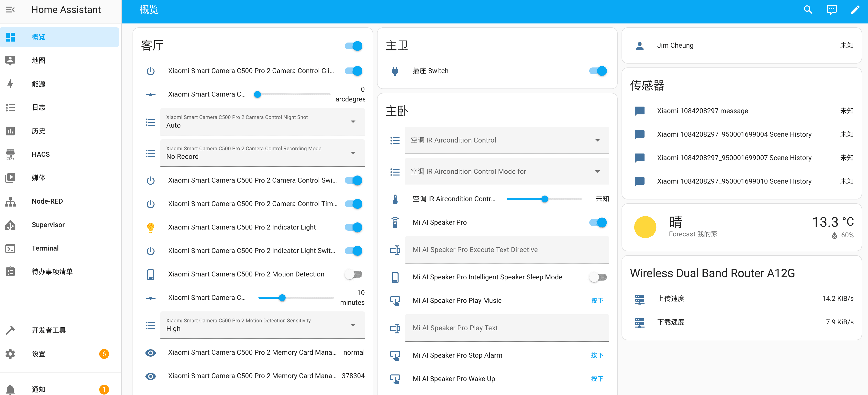The height and width of the screenshot is (395, 868).
Task: Click Mi AI Speaker Pro Play Text field
Action: 507,328
